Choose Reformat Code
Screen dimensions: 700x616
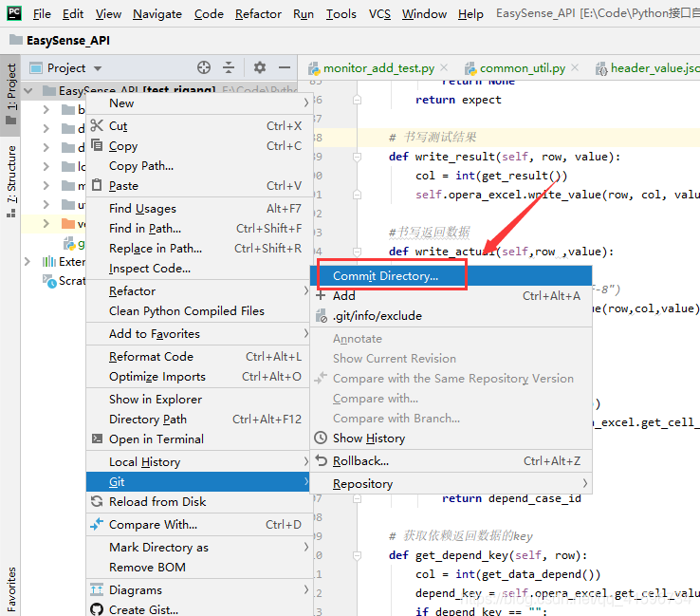(198, 356)
